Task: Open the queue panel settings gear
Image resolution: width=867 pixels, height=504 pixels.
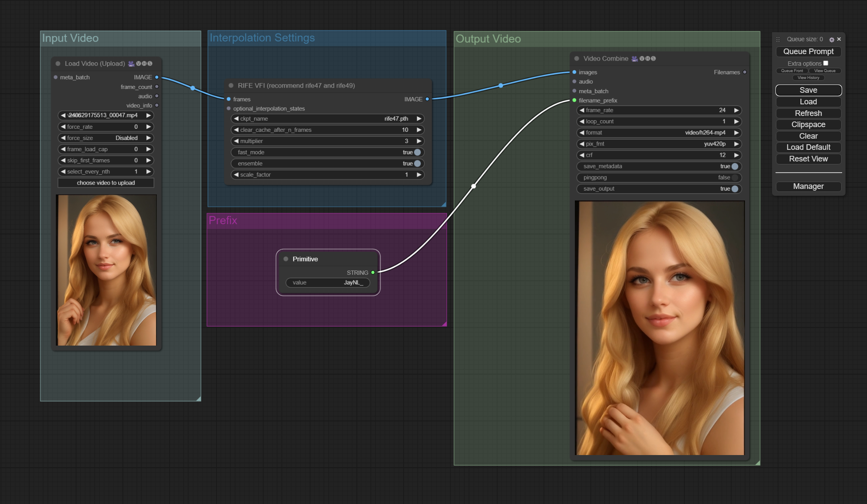Action: [832, 39]
